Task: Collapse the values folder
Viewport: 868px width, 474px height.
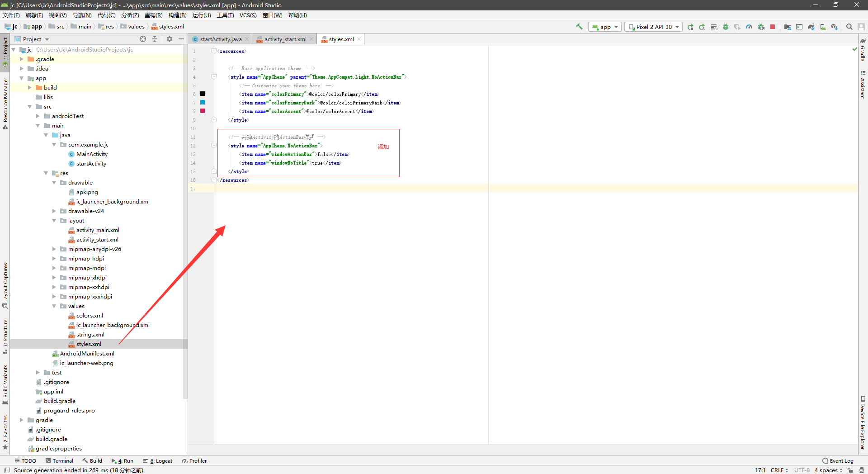Action: pos(54,306)
